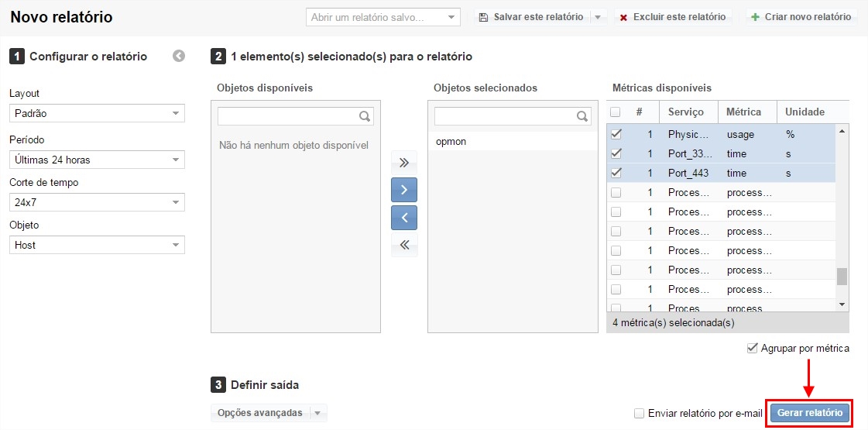Select opmon in Objetos selecionados list
Screen dimensions: 868x430
pos(451,142)
